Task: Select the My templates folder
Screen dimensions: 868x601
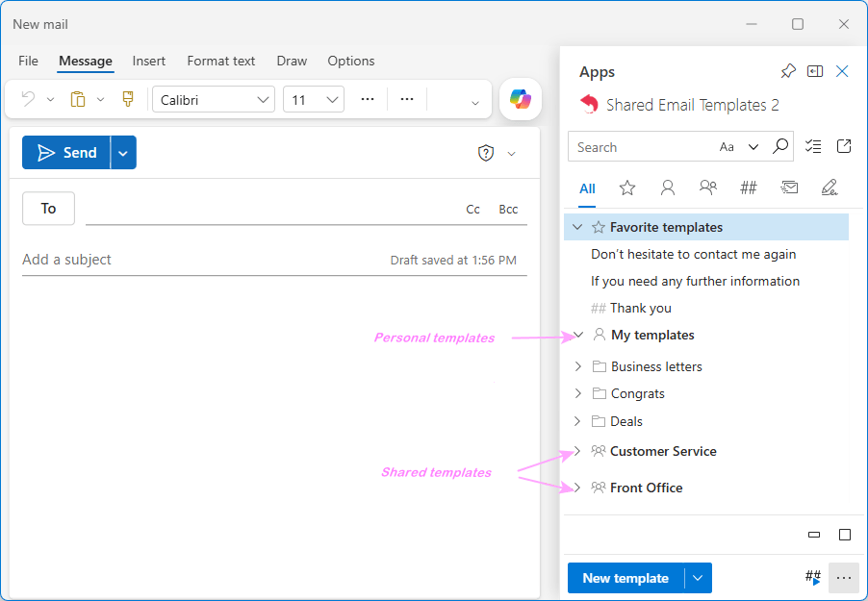Action: click(x=652, y=336)
